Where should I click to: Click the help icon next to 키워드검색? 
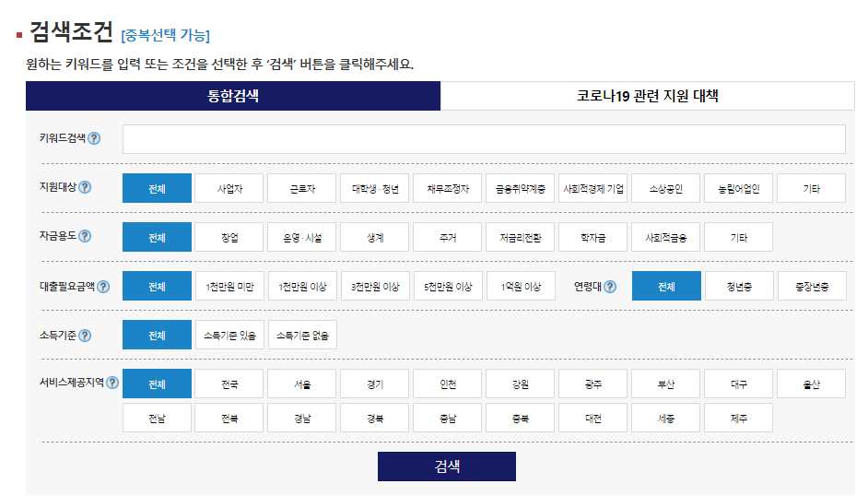point(94,138)
